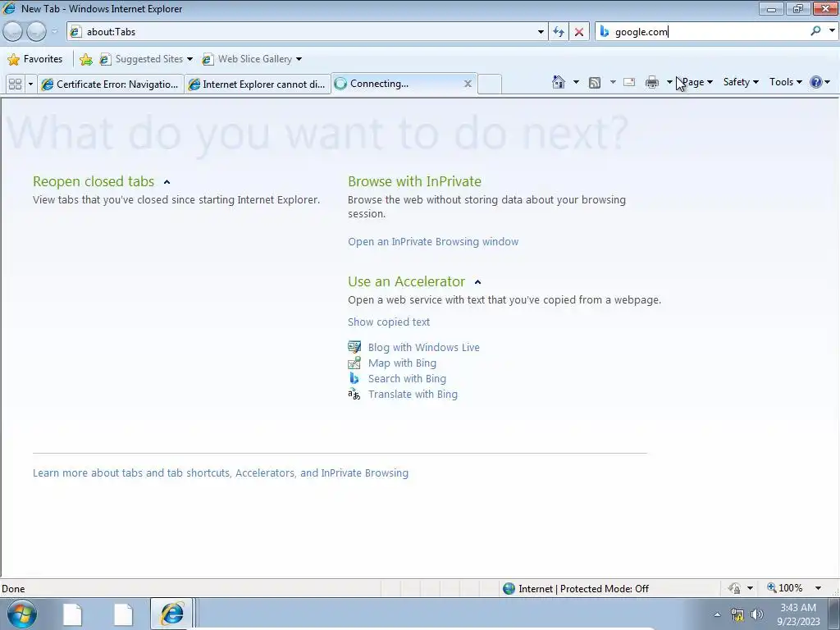Click the Quick Tabs grid icon

tap(15, 84)
